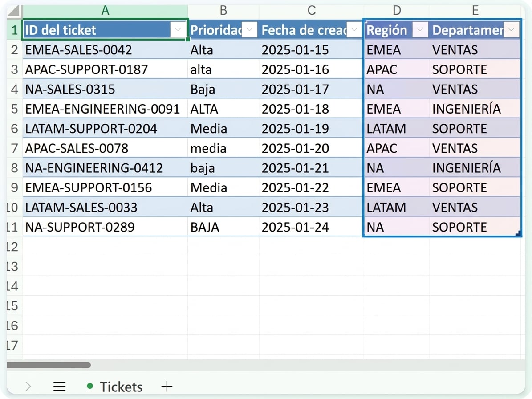Viewport: 532px width, 399px height.
Task: Select column D header
Action: pyautogui.click(x=397, y=11)
